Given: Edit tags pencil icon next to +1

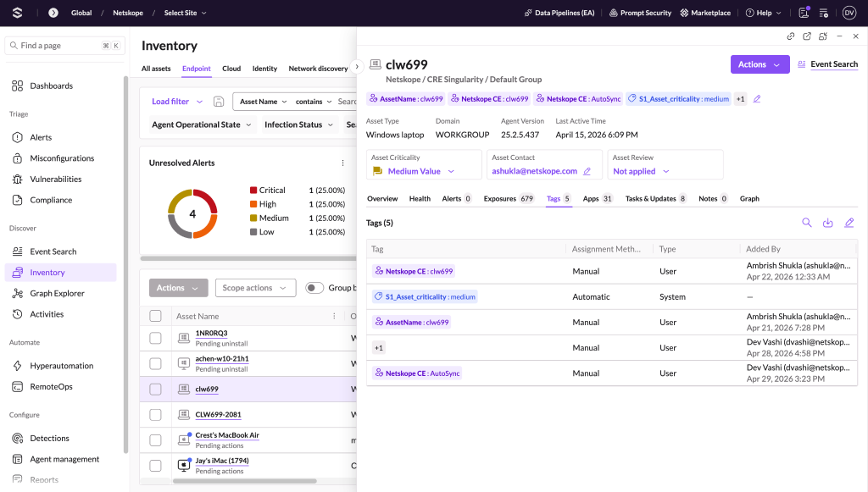Looking at the screenshot, I should pos(757,99).
